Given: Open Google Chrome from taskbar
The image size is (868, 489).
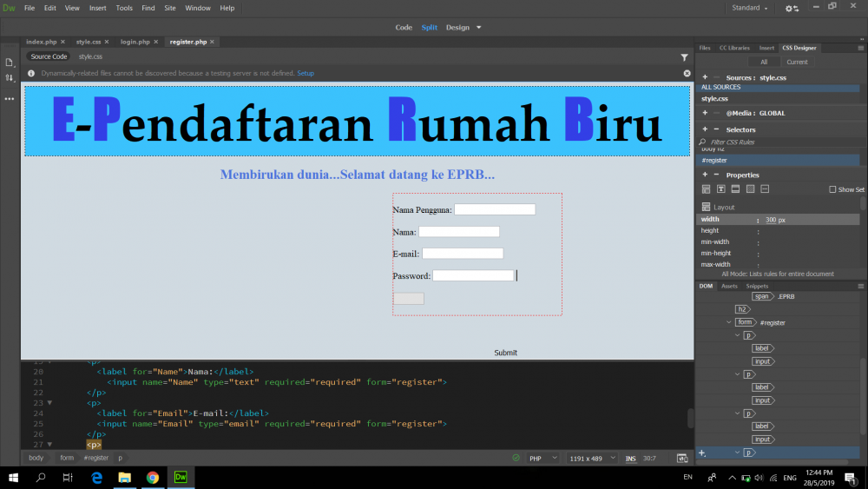Looking at the screenshot, I should pyautogui.click(x=153, y=478).
